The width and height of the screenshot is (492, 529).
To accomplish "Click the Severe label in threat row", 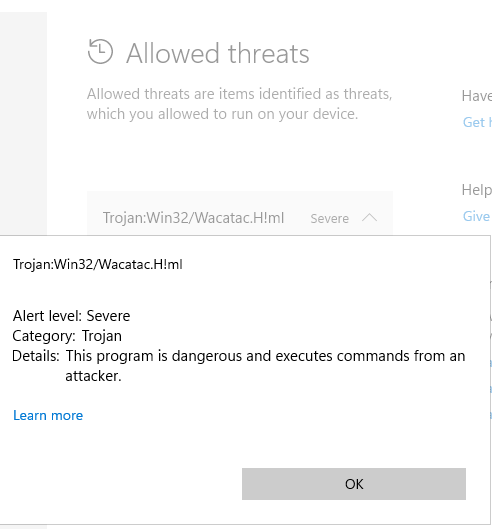I will click(329, 219).
